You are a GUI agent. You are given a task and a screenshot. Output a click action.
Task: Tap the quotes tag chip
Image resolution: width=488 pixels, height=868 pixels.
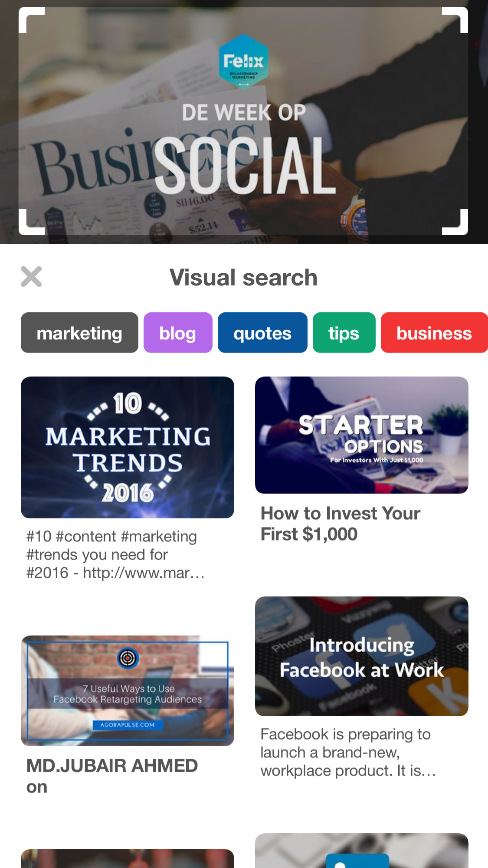262,333
